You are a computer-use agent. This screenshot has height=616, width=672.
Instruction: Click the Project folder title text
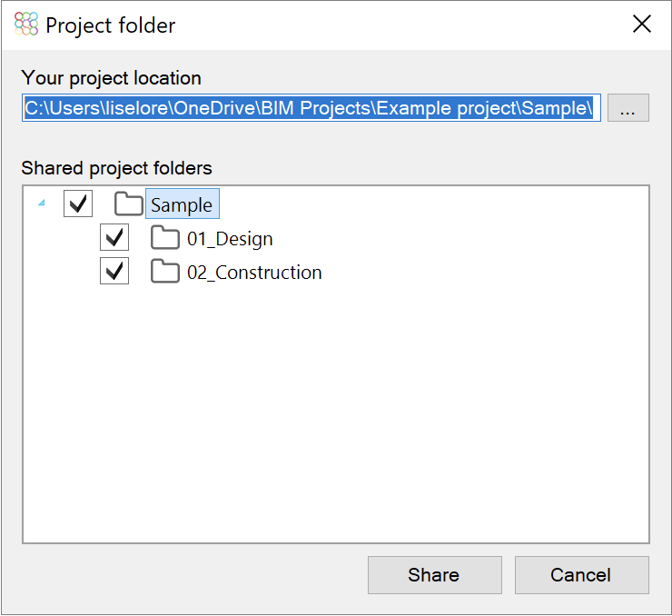[x=111, y=25]
